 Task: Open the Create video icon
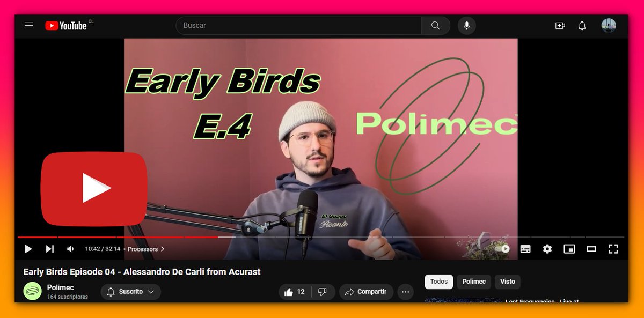click(x=560, y=25)
